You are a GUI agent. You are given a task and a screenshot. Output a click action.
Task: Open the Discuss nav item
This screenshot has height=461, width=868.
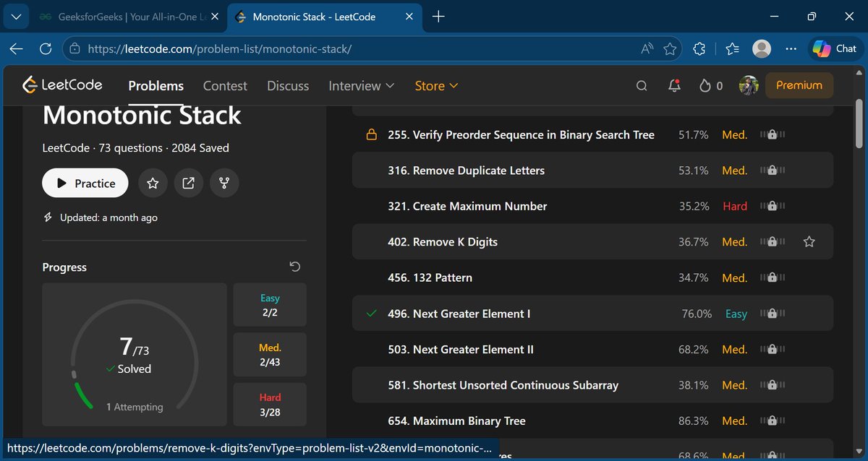pyautogui.click(x=288, y=85)
